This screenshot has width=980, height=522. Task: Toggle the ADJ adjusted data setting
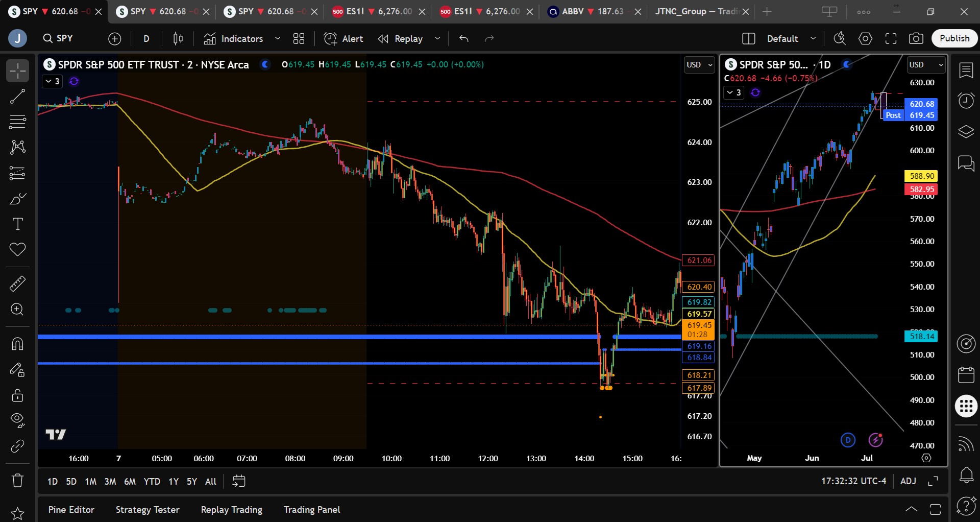point(908,481)
